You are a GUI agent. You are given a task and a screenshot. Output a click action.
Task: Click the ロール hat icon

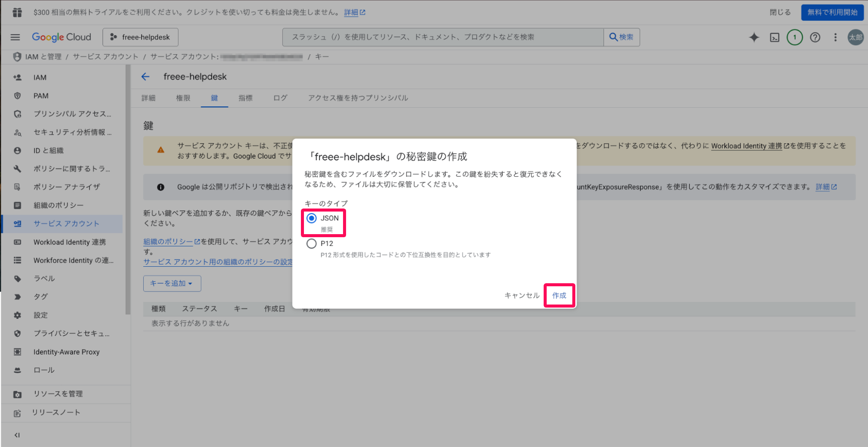[17, 370]
